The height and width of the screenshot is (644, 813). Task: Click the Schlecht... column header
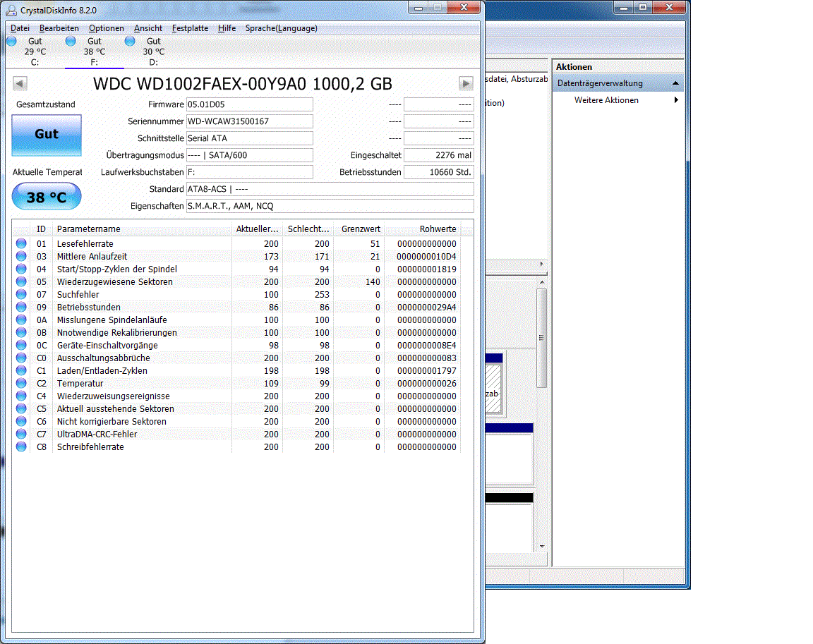pyautogui.click(x=308, y=229)
